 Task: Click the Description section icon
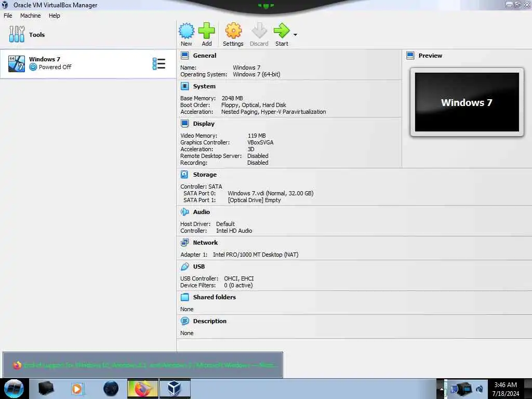pos(184,321)
